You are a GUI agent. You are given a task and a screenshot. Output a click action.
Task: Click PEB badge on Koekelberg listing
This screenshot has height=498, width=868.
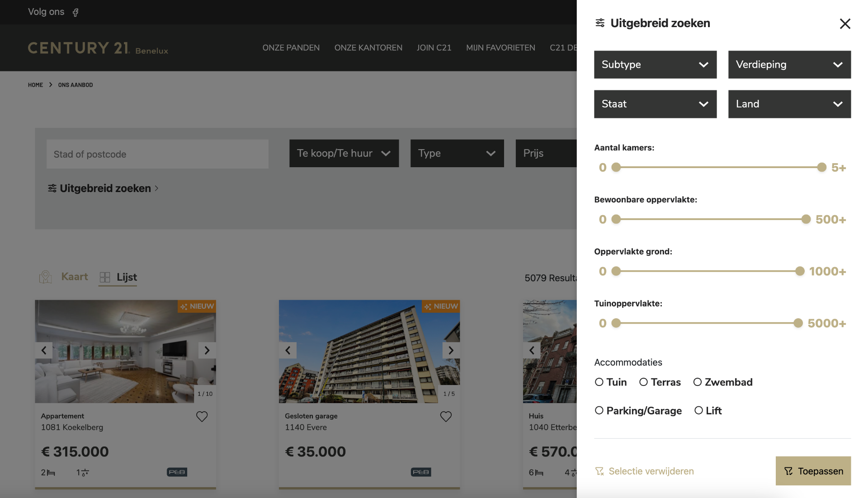[x=177, y=472]
